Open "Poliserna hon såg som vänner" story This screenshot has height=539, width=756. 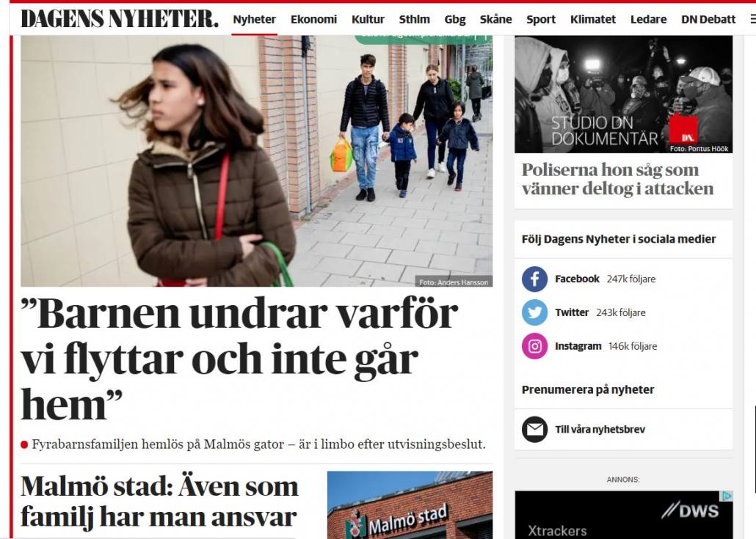[x=617, y=179]
